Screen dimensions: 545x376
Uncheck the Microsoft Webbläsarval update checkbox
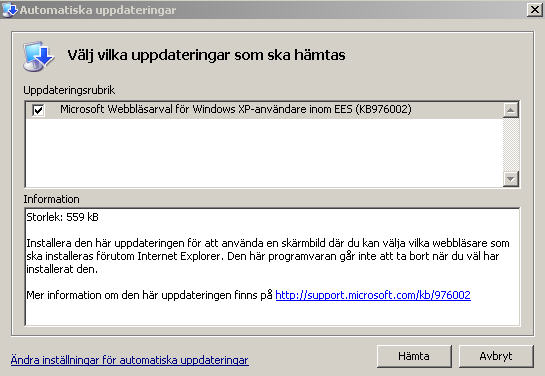[x=38, y=110]
